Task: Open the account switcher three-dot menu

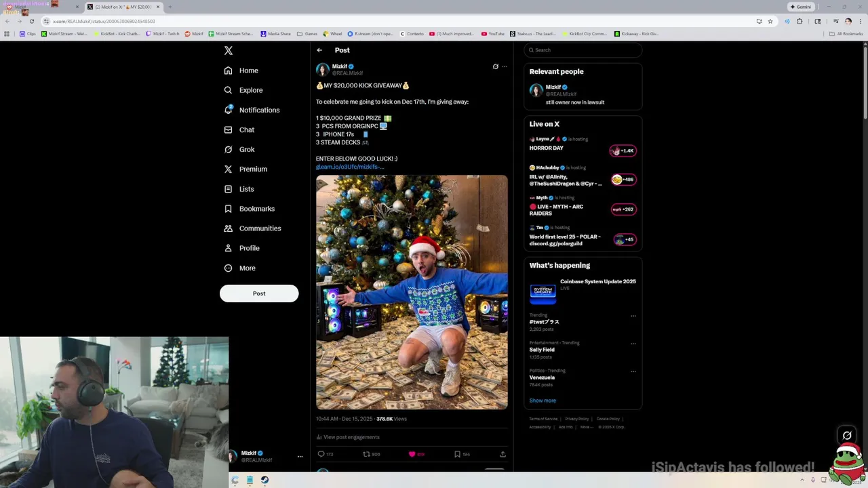Action: [x=300, y=457]
